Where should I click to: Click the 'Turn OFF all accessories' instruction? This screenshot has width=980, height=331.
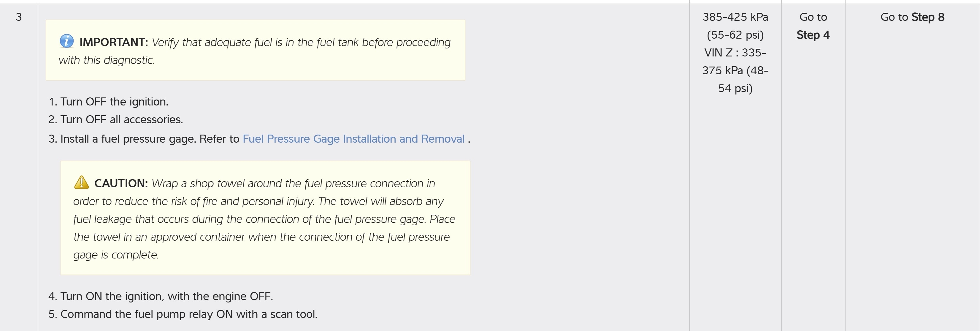pyautogui.click(x=121, y=120)
